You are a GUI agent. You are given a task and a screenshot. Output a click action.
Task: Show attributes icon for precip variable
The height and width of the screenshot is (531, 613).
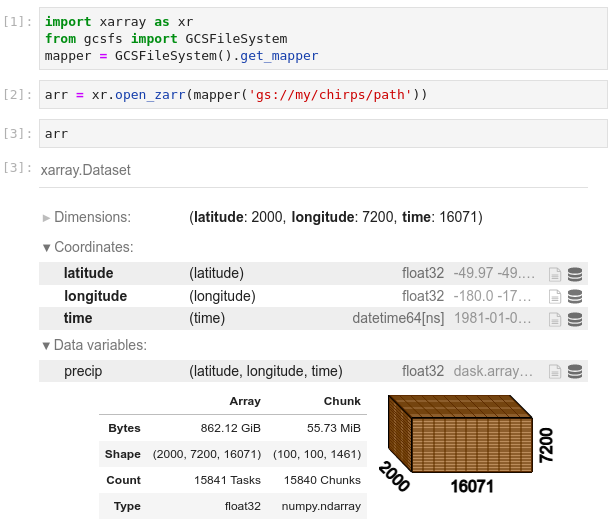point(555,371)
